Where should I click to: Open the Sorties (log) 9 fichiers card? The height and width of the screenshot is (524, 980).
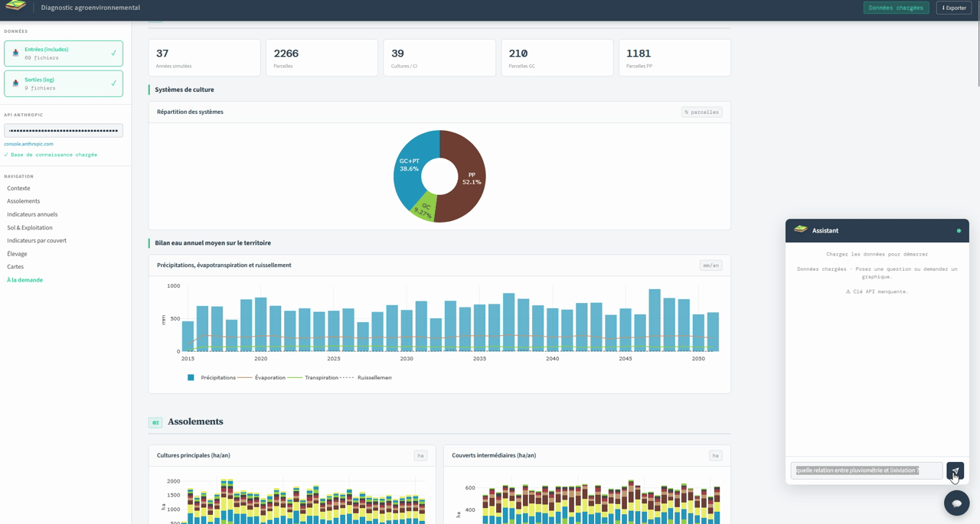(64, 83)
